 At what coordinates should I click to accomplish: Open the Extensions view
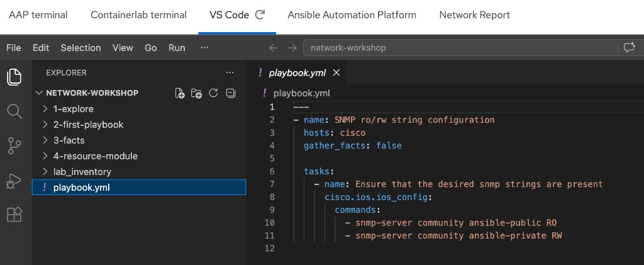point(14,215)
